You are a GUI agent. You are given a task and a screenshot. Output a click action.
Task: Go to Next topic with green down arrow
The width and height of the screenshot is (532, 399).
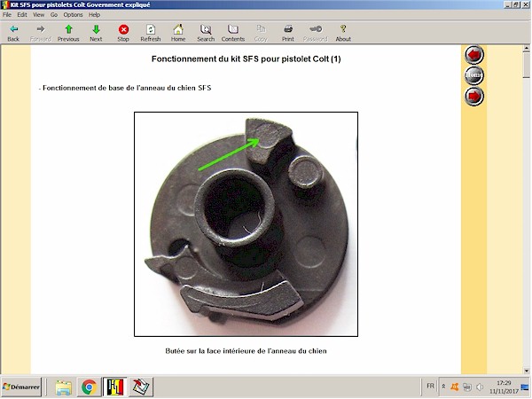96,33
